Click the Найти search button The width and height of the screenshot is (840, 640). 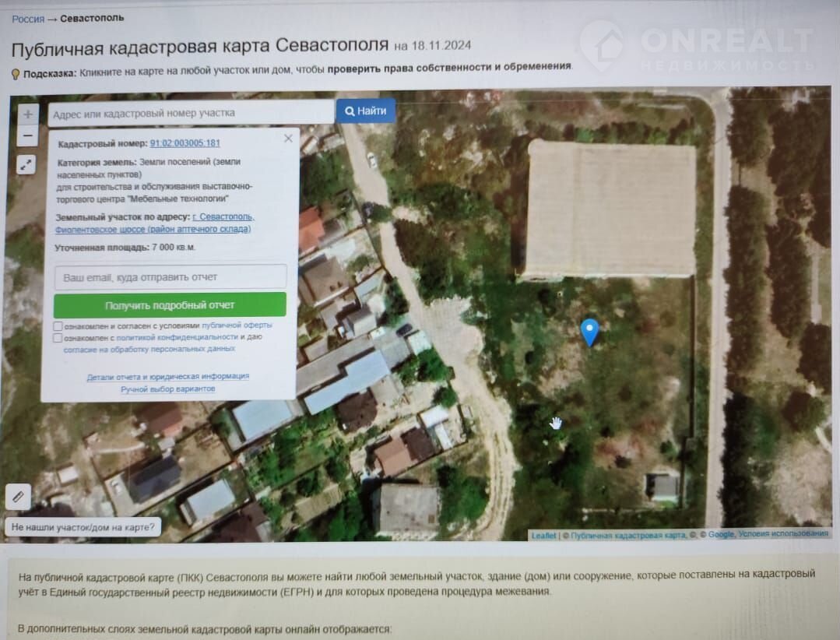click(x=366, y=111)
